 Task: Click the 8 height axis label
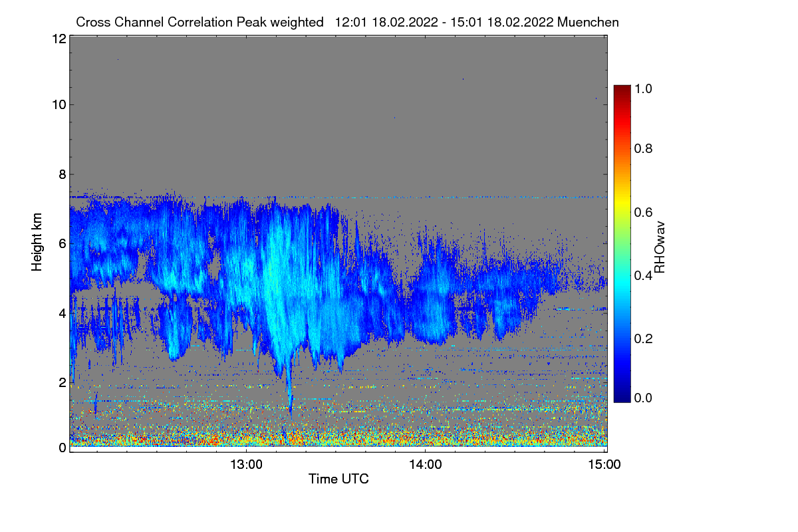click(62, 174)
